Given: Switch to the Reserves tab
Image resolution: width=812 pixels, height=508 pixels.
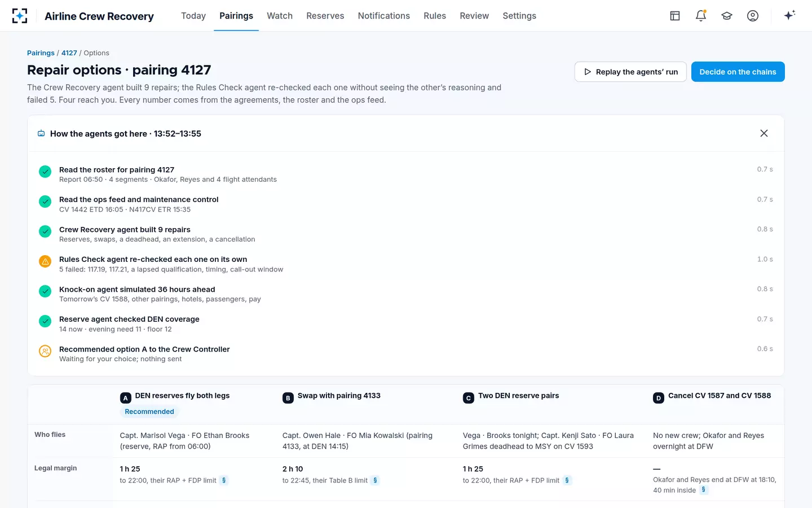Looking at the screenshot, I should click(325, 16).
